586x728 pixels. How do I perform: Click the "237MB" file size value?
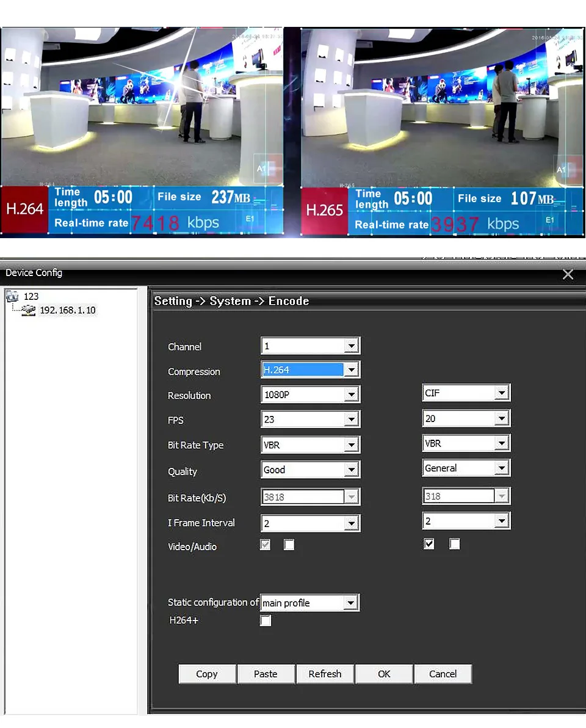231,197
